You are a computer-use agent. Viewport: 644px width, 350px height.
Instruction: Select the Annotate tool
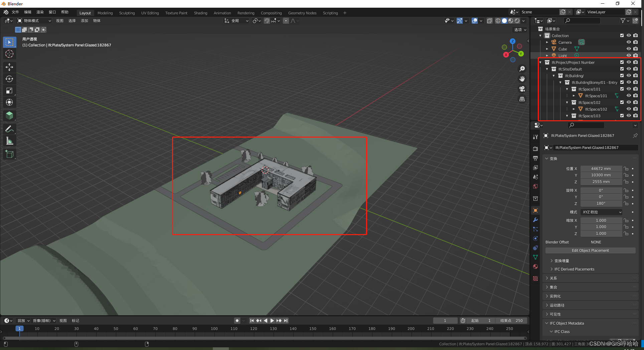pos(9,129)
